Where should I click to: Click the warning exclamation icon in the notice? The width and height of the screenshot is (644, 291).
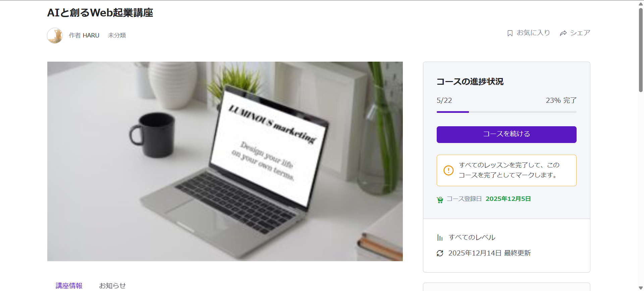click(448, 170)
